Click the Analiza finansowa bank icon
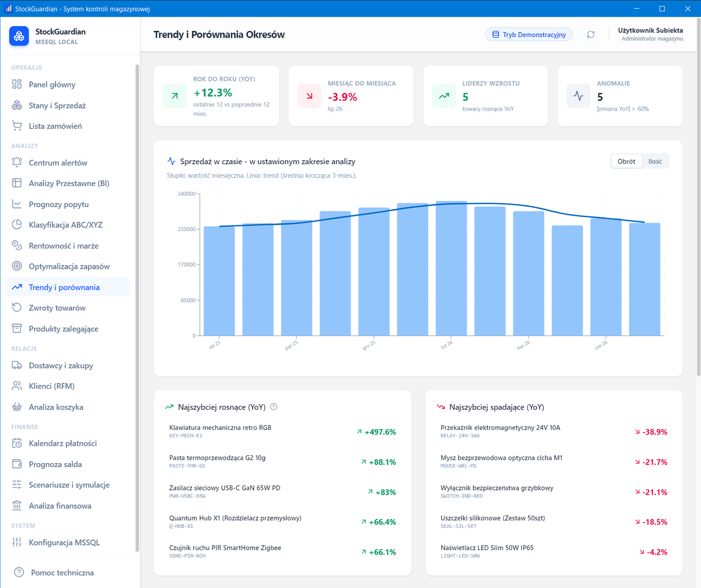This screenshot has height=588, width=701. (x=17, y=506)
